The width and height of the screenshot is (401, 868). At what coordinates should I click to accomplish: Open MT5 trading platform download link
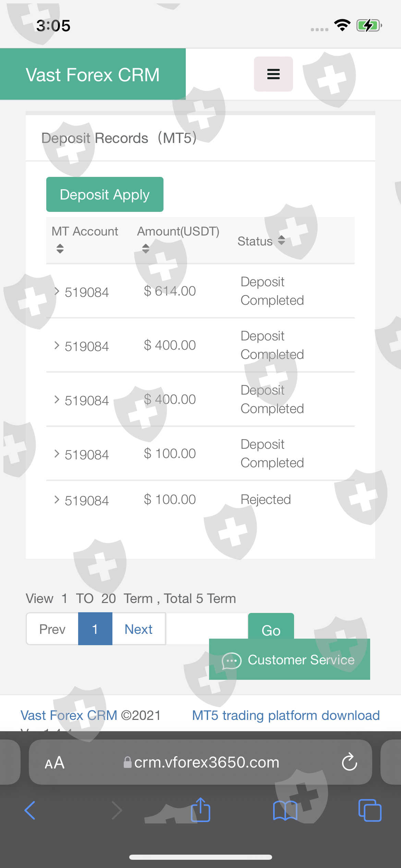pyautogui.click(x=285, y=715)
